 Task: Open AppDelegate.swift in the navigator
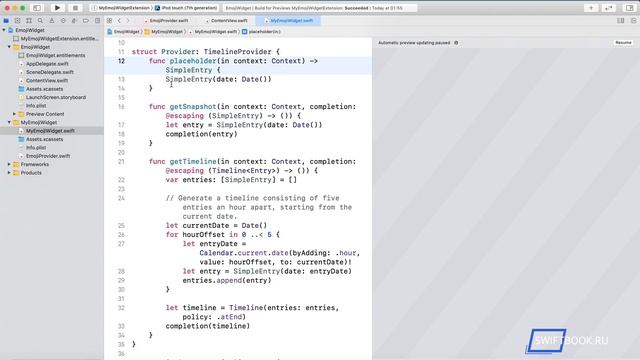tap(44, 64)
